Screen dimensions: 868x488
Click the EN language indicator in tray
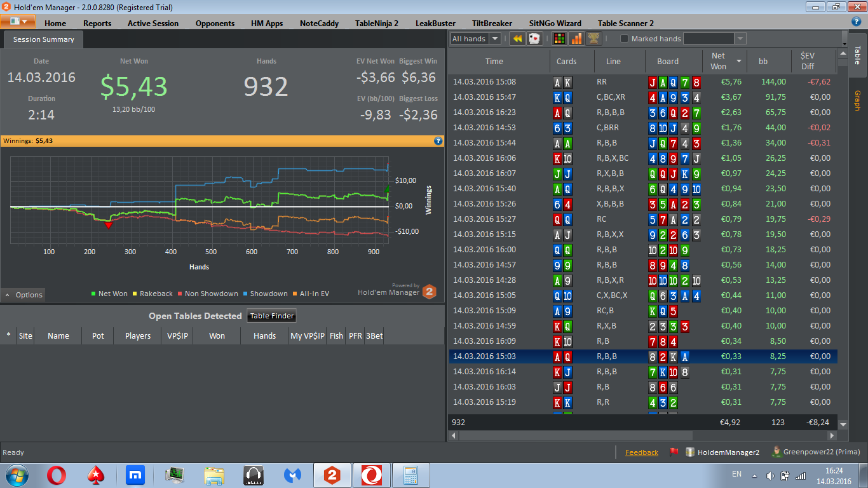(x=736, y=474)
